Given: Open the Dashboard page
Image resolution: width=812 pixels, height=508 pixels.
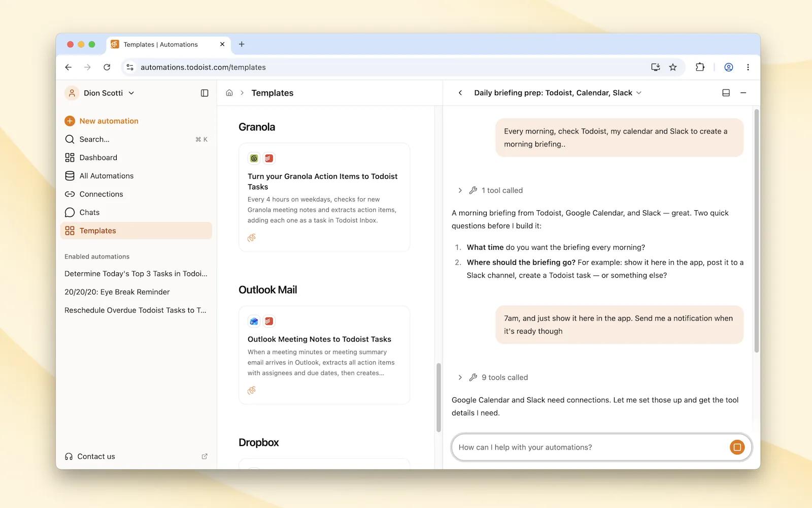Looking at the screenshot, I should click(x=136, y=157).
